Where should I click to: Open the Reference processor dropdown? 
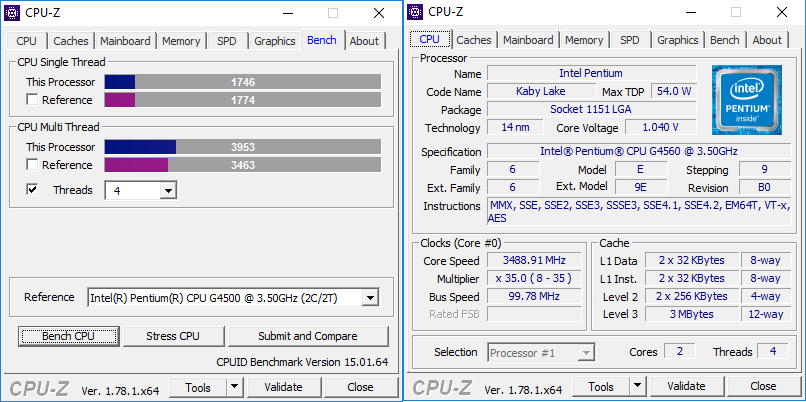370,297
